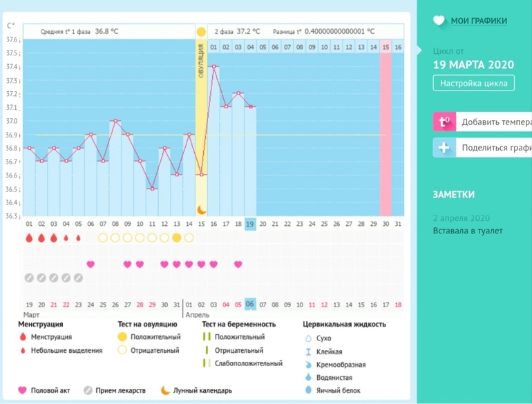Click the 37.4 temperature point on day 16
Screen dimensions: 532x404
[213, 66]
